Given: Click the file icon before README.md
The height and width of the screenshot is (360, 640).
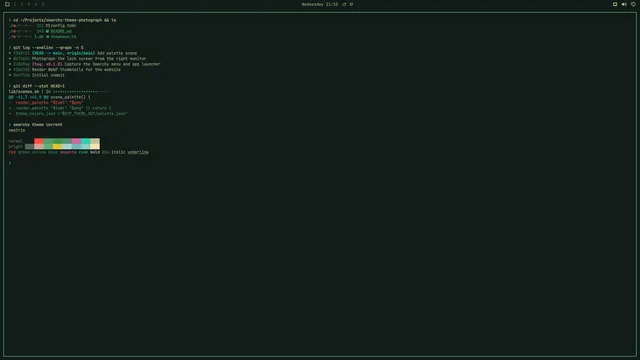Looking at the screenshot, I should (x=47, y=31).
